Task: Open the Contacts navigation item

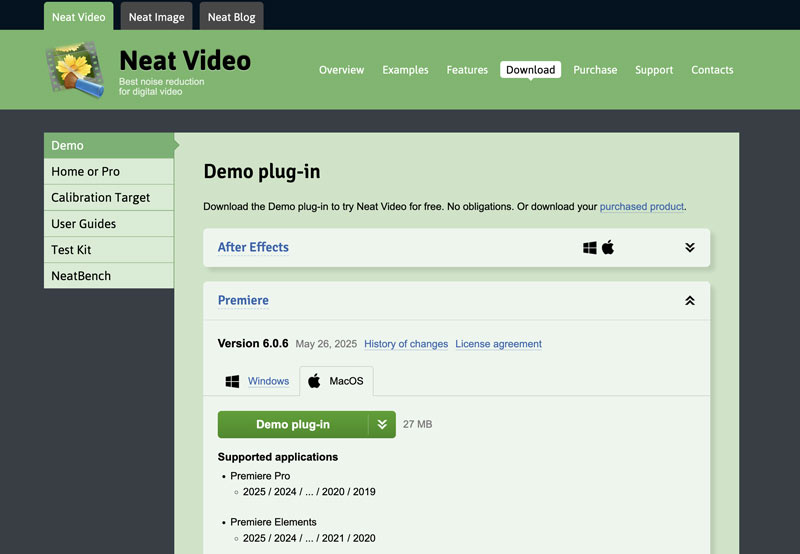Action: [x=712, y=70]
